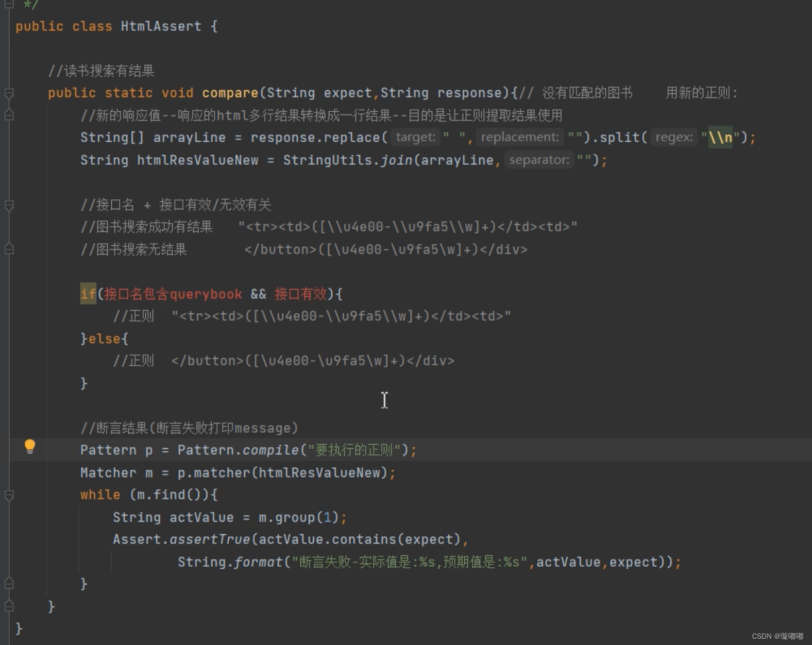Toggle fold marker beside 图书搜索无结果 comment
Screen dimensions: 812x645
pos(9,249)
